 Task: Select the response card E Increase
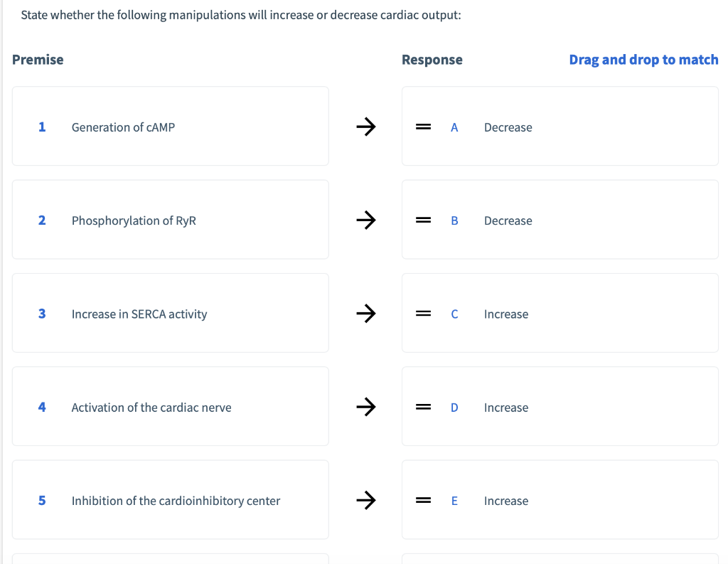click(560, 500)
